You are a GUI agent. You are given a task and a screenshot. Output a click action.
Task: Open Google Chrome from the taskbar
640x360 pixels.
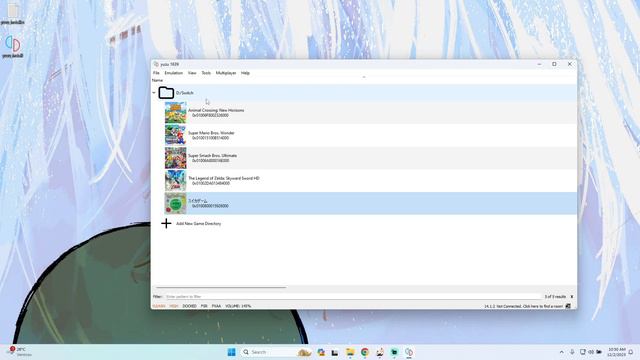click(364, 352)
